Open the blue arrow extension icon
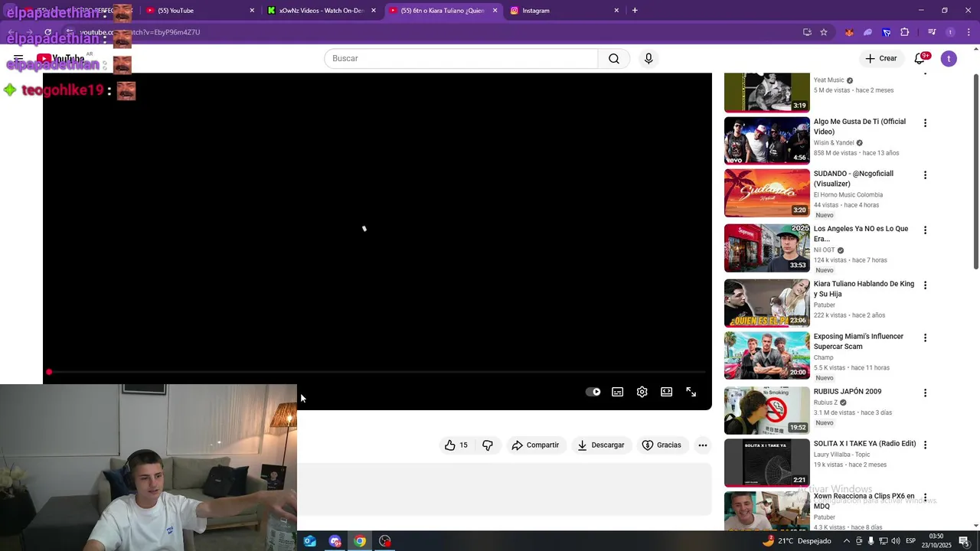The height and width of the screenshot is (551, 980). [886, 32]
